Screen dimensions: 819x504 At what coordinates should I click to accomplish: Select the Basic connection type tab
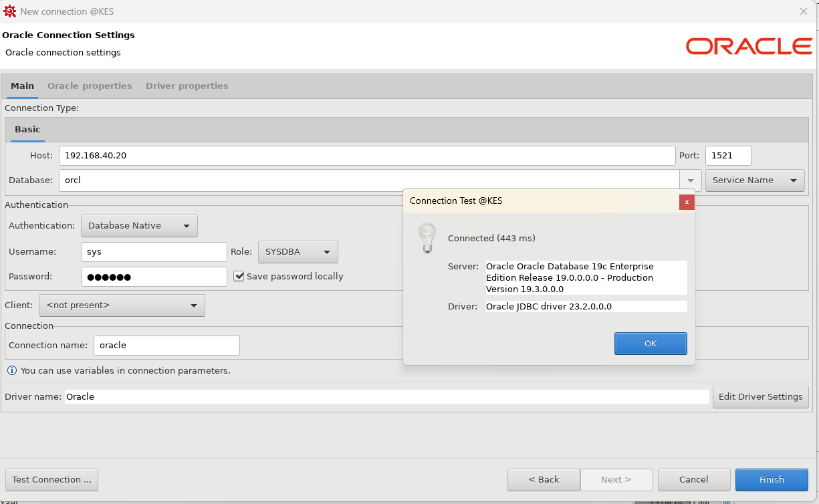(27, 130)
